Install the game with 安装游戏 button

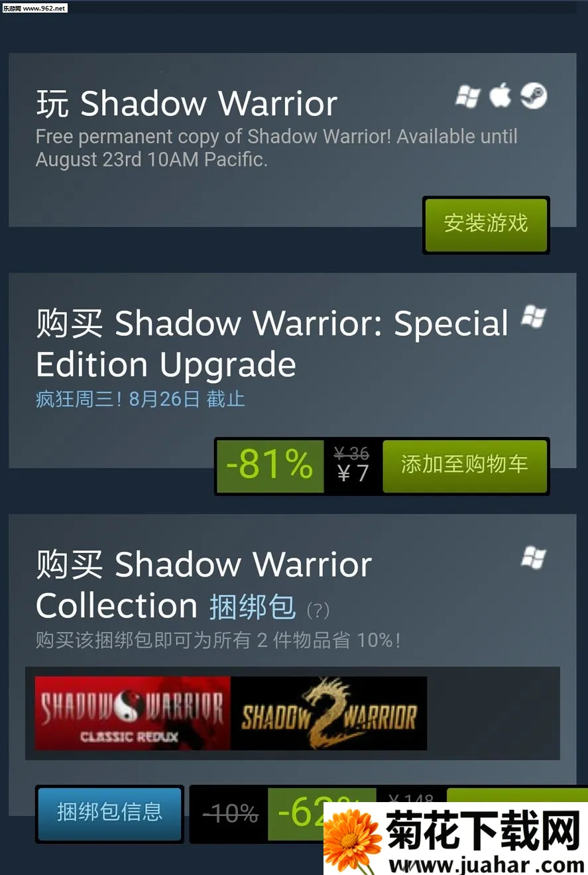click(486, 224)
